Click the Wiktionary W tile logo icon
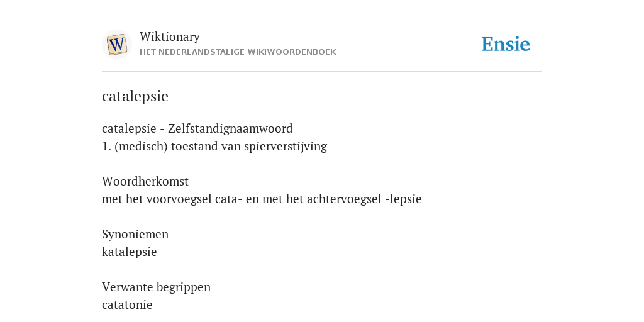 [116, 45]
